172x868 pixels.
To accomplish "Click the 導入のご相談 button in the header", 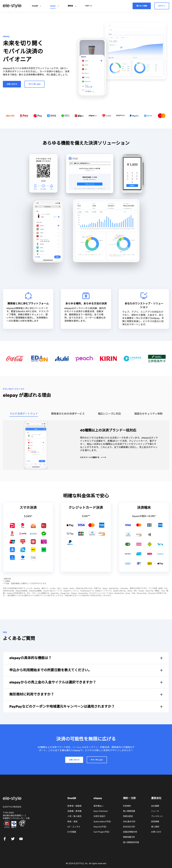I will (142, 6).
